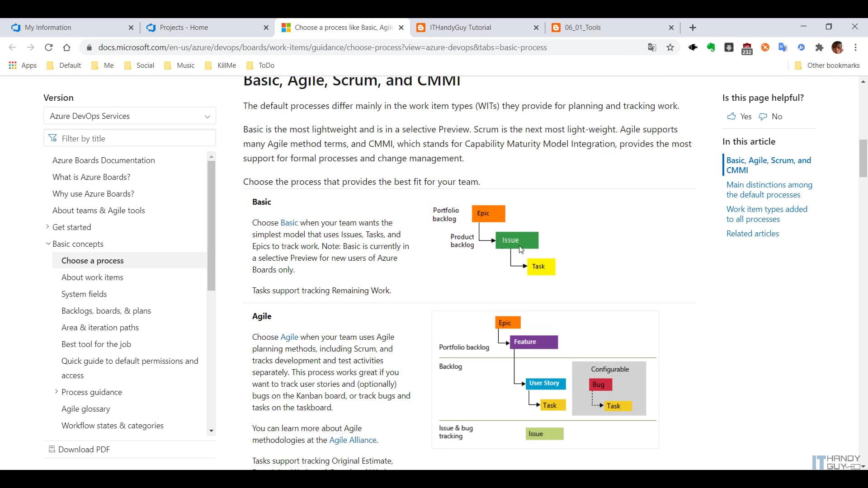Reload the page using refresh icon

pyautogui.click(x=49, y=47)
